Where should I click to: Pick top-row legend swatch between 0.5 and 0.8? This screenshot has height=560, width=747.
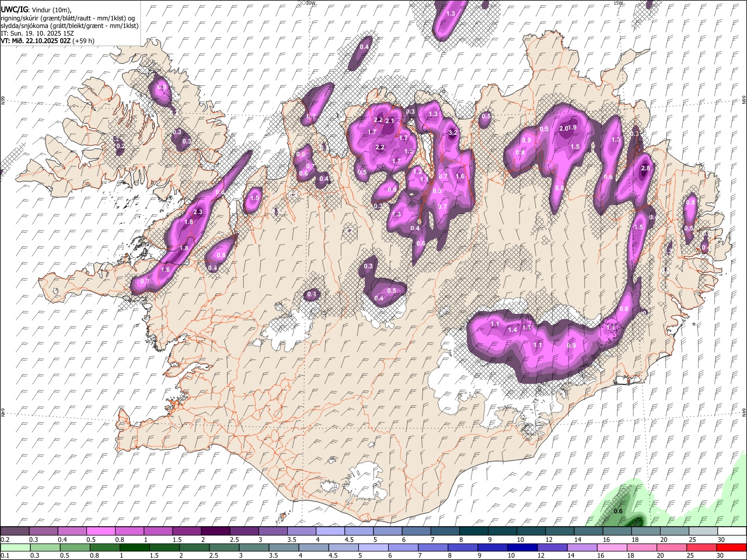coord(102,531)
